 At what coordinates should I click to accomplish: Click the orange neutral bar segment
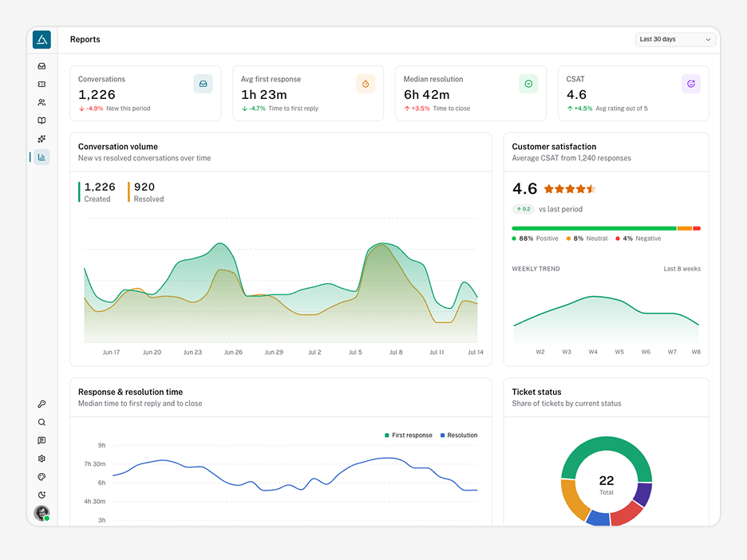pos(685,229)
